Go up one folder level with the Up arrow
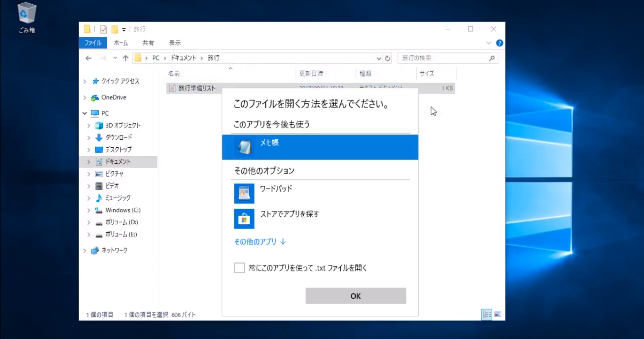Screen dimensions: 644x339 click(x=125, y=58)
